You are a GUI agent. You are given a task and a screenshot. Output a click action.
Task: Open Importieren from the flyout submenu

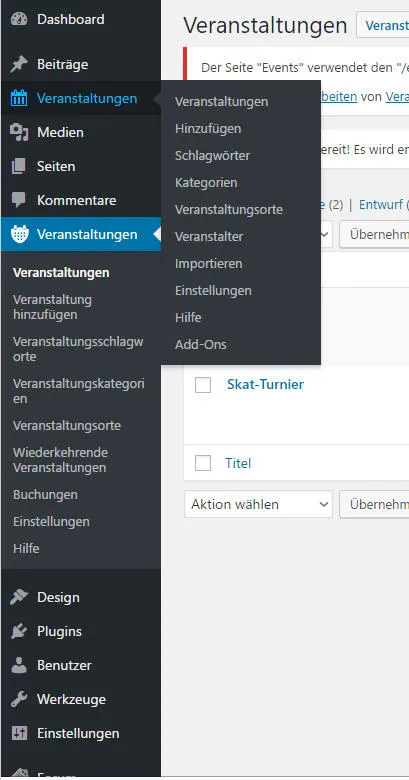pos(208,264)
